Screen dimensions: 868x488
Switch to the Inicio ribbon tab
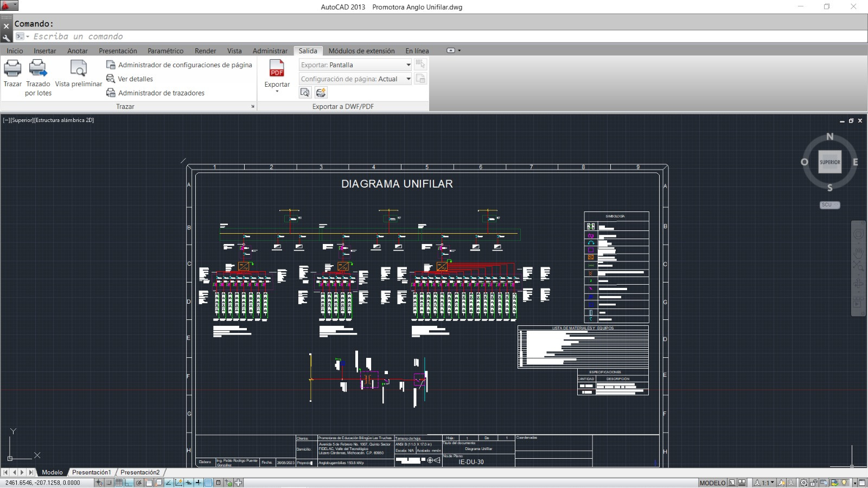click(x=15, y=50)
